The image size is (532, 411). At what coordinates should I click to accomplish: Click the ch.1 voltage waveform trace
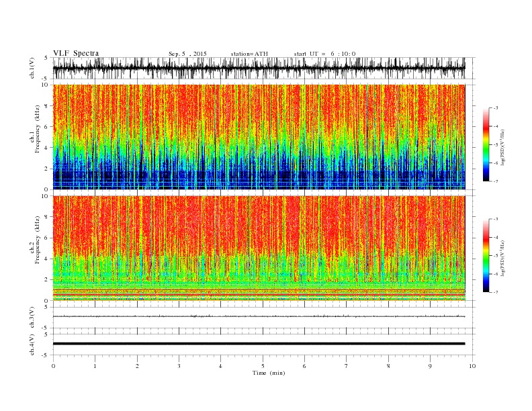259,68
